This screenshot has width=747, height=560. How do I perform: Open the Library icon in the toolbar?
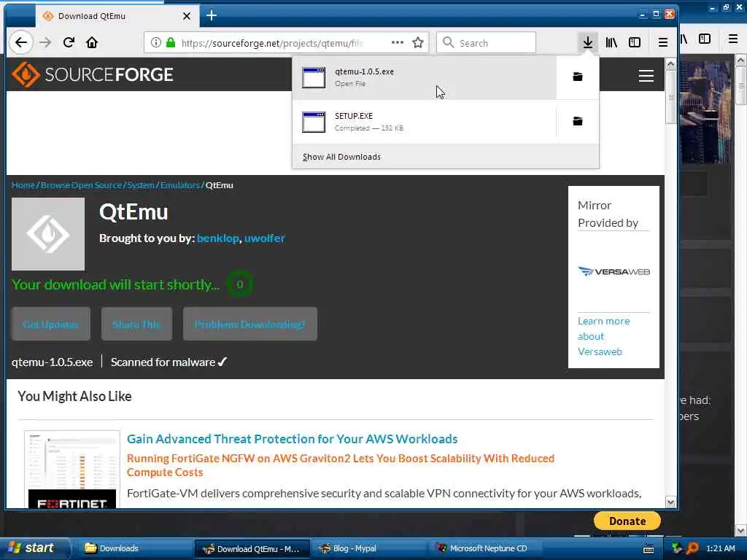[x=611, y=42]
